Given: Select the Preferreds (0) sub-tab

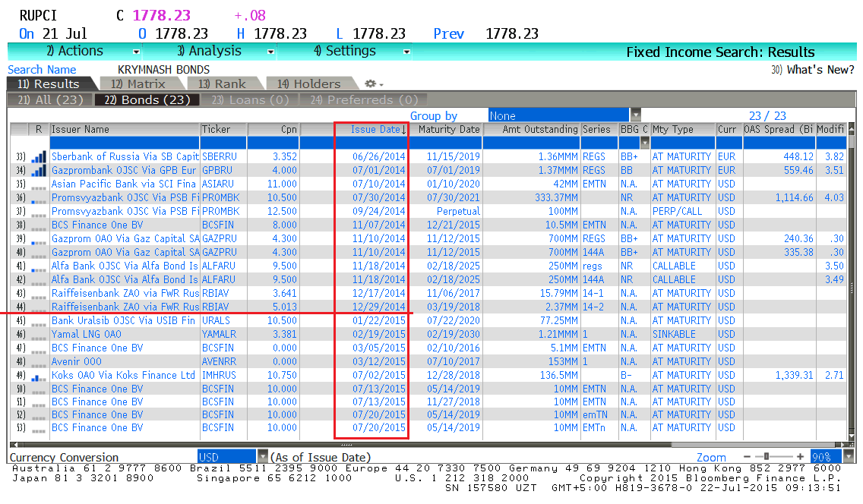Looking at the screenshot, I should pos(364,100).
